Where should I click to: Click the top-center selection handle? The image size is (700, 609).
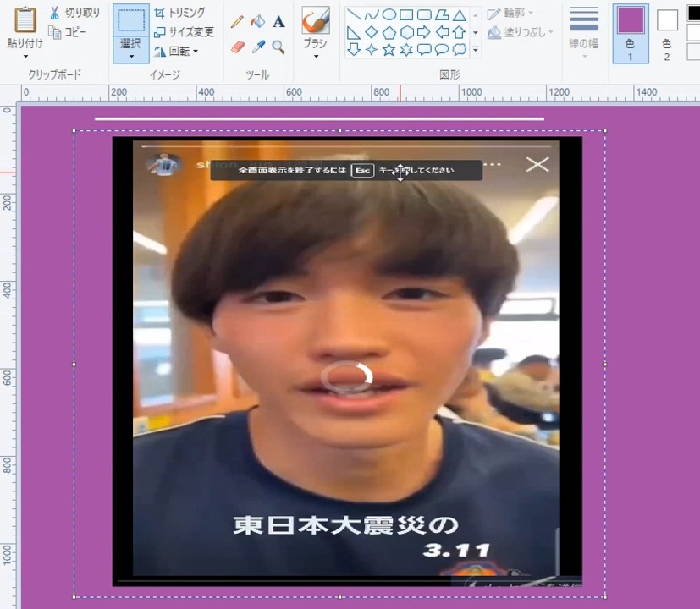tap(339, 131)
